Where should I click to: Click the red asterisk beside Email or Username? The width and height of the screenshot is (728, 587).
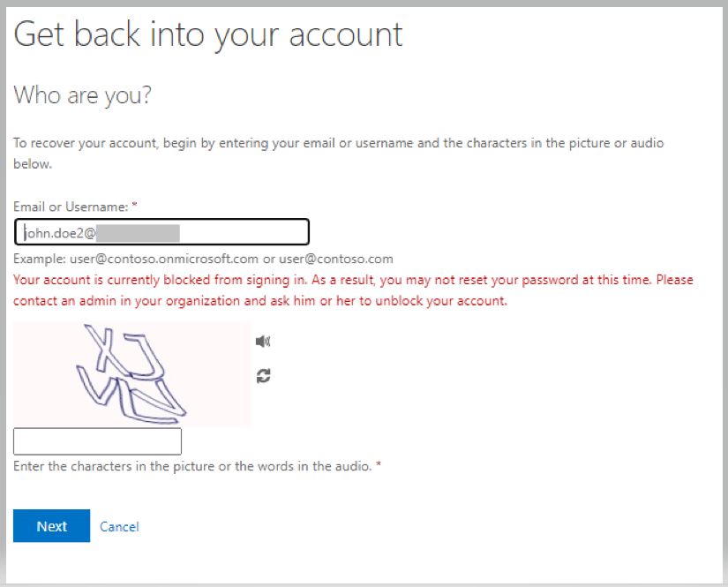point(134,205)
